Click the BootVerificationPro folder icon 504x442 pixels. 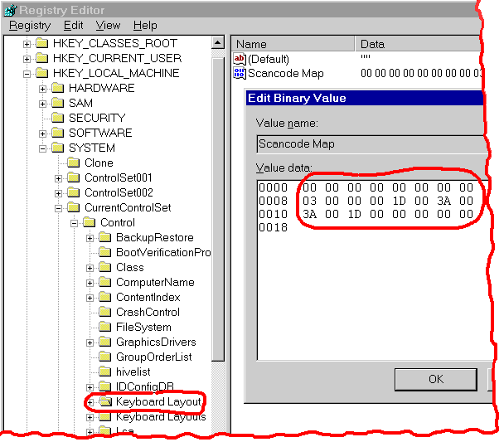point(105,252)
